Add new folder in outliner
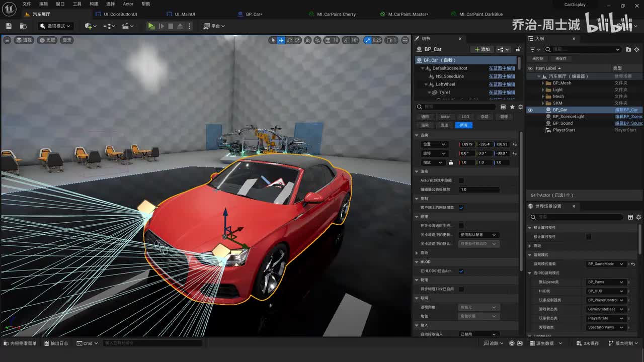This screenshot has height=362, width=644. [x=628, y=49]
